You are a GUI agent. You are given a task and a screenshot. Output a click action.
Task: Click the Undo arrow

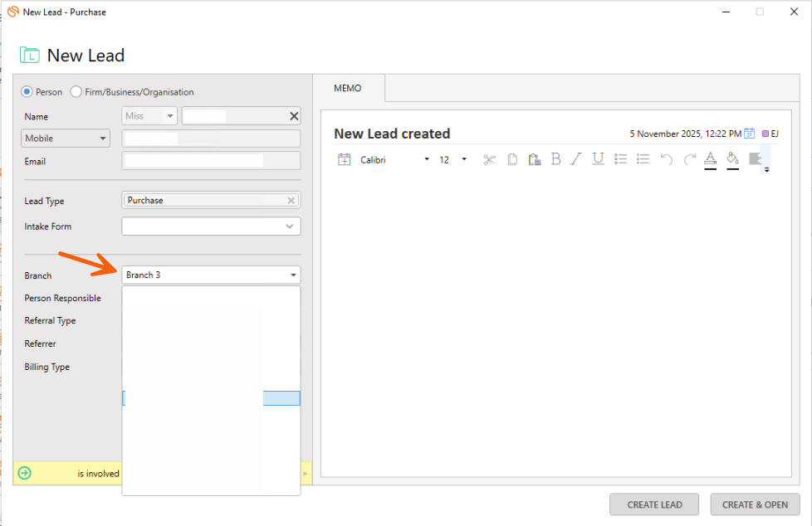[666, 159]
